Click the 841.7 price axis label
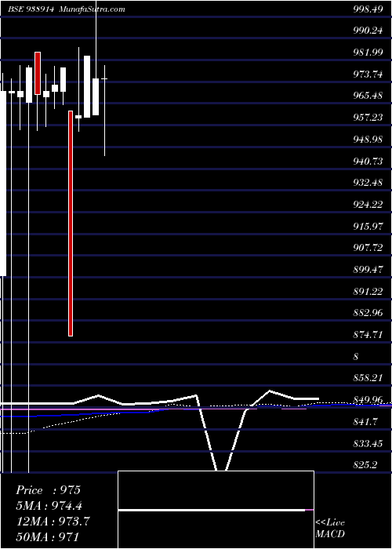This screenshot has width=392, height=549. [x=365, y=422]
